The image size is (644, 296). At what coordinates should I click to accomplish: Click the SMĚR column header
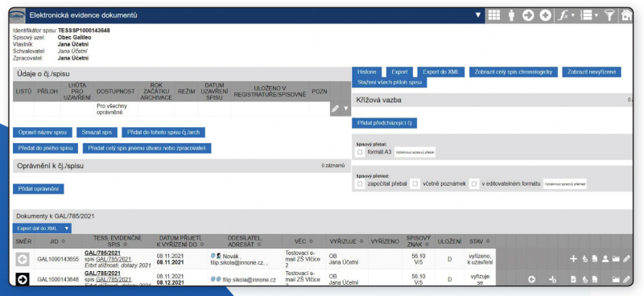(23, 241)
